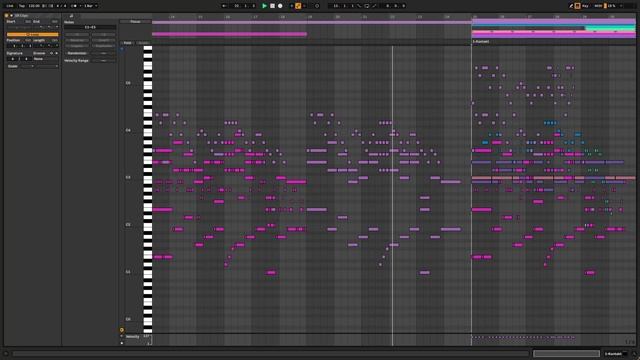Expand the Velocity lane chevron
640x360 pixels.
[122, 336]
